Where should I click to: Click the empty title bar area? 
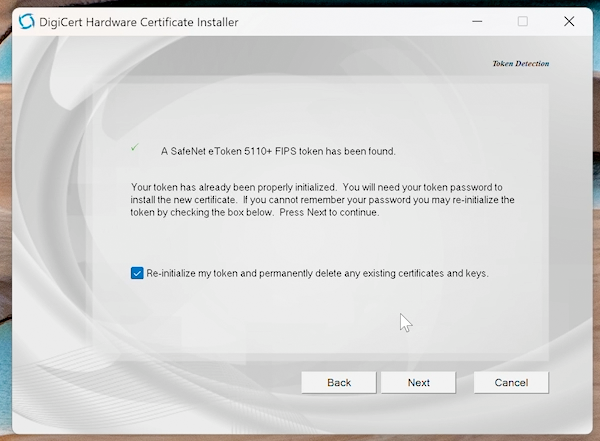[x=350, y=21]
